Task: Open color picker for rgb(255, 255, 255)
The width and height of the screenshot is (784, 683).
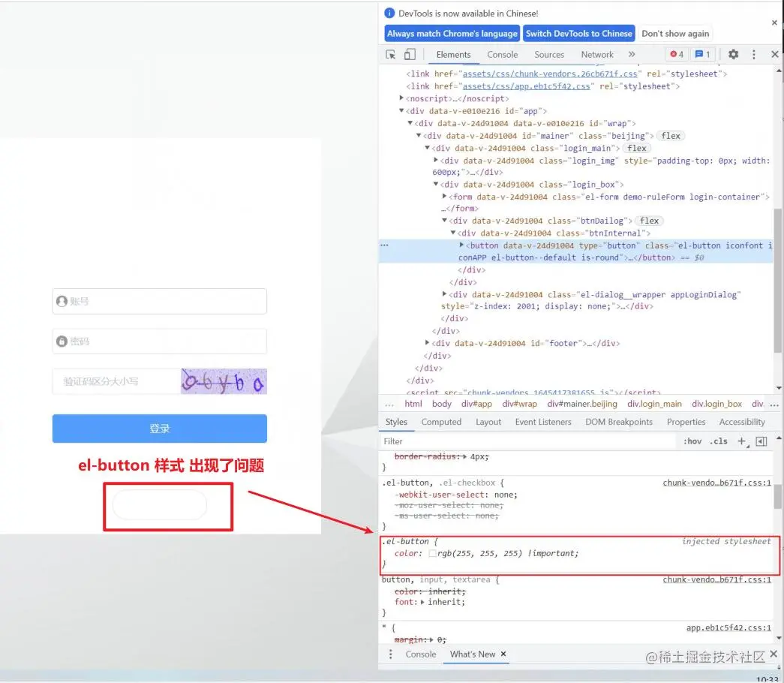Action: pos(432,553)
